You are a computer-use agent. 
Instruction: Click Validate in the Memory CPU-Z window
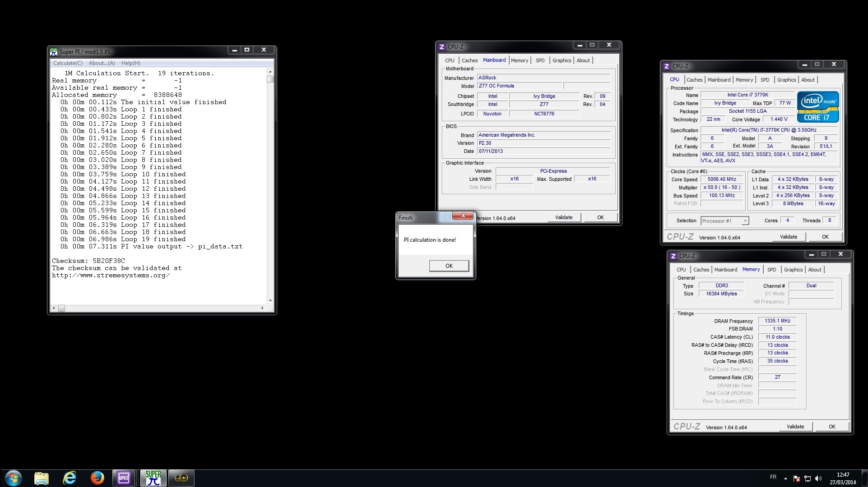[x=795, y=427]
